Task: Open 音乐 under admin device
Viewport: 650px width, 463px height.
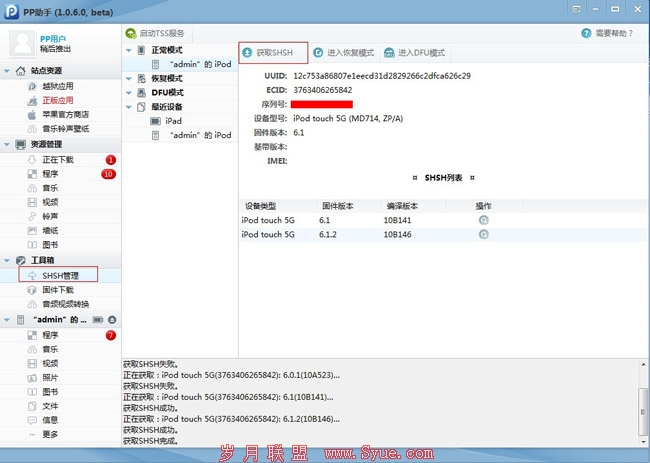Action: (x=50, y=349)
